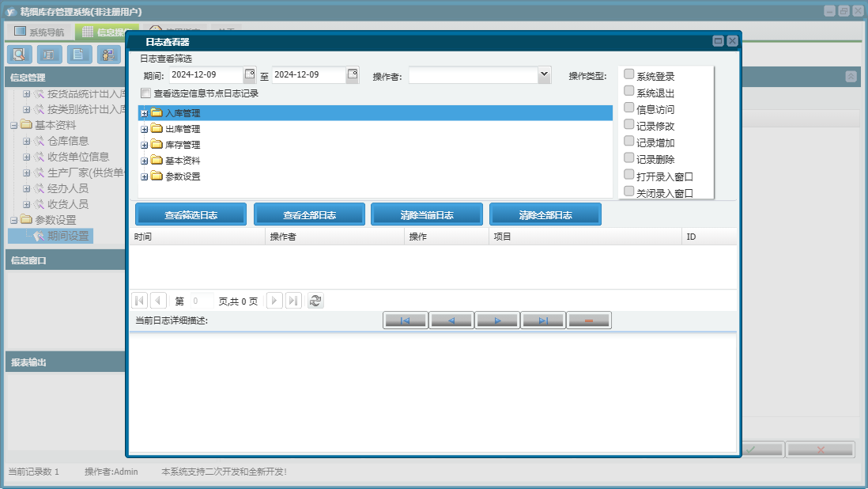Click the 清除全部日志 button
Image resolution: width=868 pixels, height=489 pixels.
click(x=545, y=214)
